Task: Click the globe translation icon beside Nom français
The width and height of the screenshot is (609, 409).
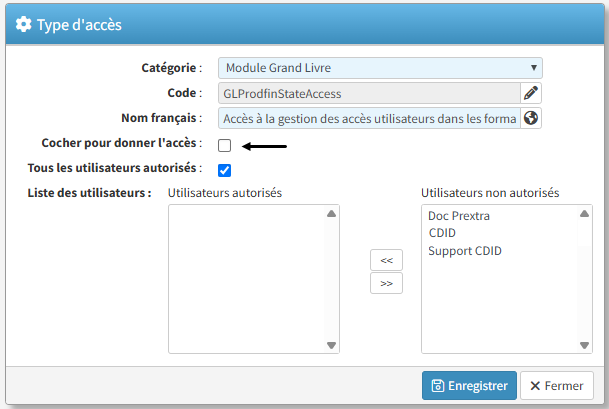Action: pyautogui.click(x=532, y=119)
